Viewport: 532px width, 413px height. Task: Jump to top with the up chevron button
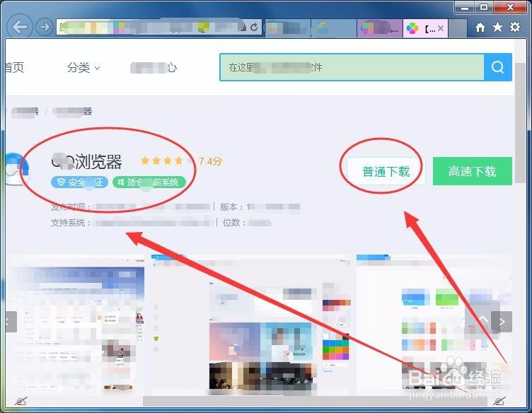coord(483,319)
